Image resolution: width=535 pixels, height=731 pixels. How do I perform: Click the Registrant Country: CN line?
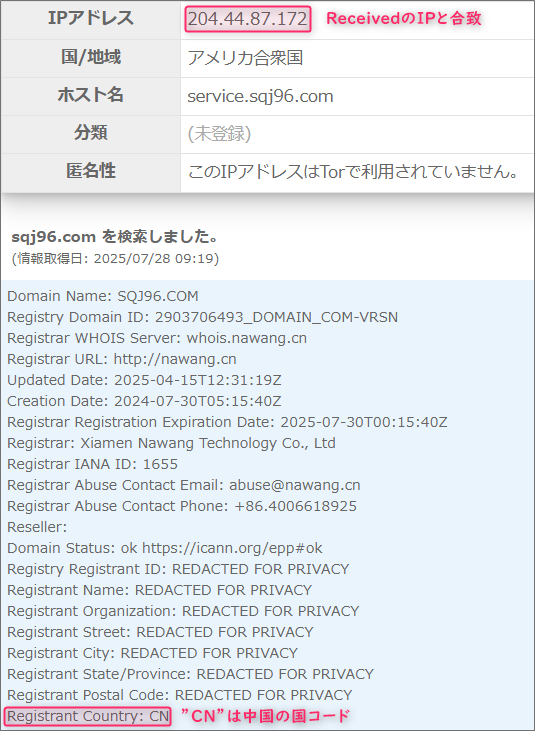point(88,716)
